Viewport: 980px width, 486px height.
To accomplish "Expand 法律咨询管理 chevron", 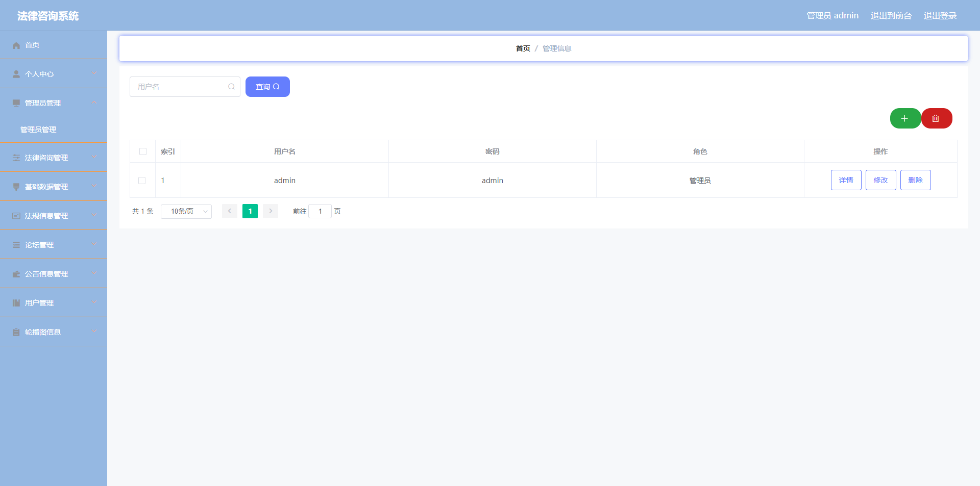I will point(94,157).
